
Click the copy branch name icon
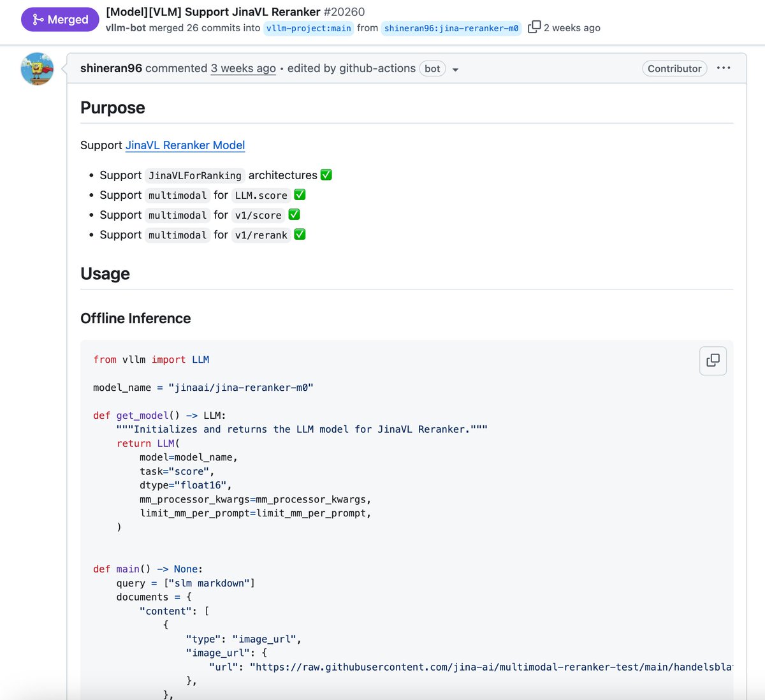[533, 27]
